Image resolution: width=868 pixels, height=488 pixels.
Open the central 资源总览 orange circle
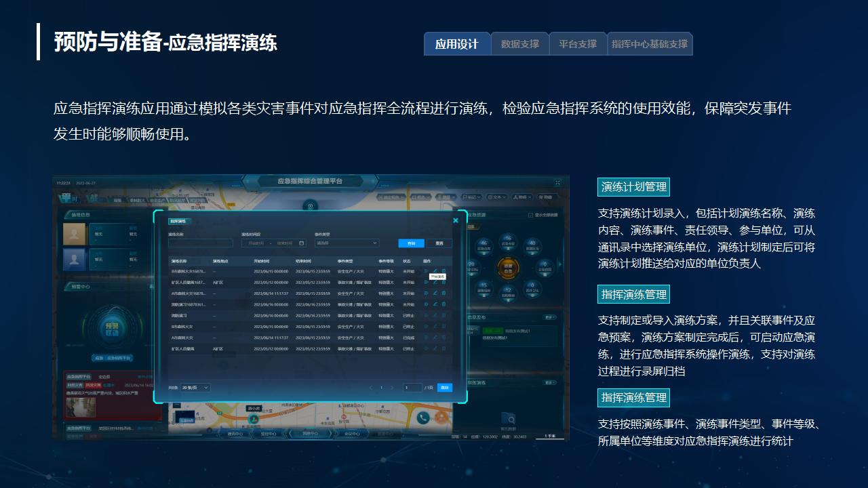point(508,267)
